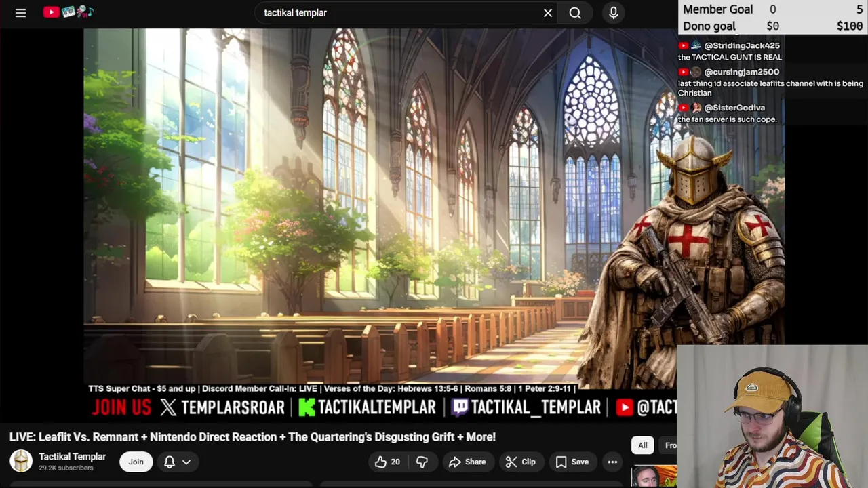
Task: Open the hamburger guide menu
Action: click(x=21, y=13)
